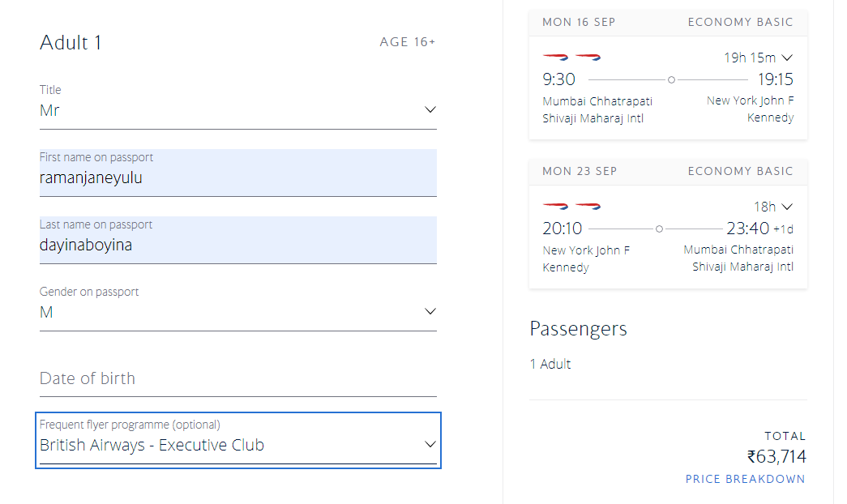The height and width of the screenshot is (504, 847).
Task: Open the Frequent flyer programme dropdown
Action: click(237, 444)
